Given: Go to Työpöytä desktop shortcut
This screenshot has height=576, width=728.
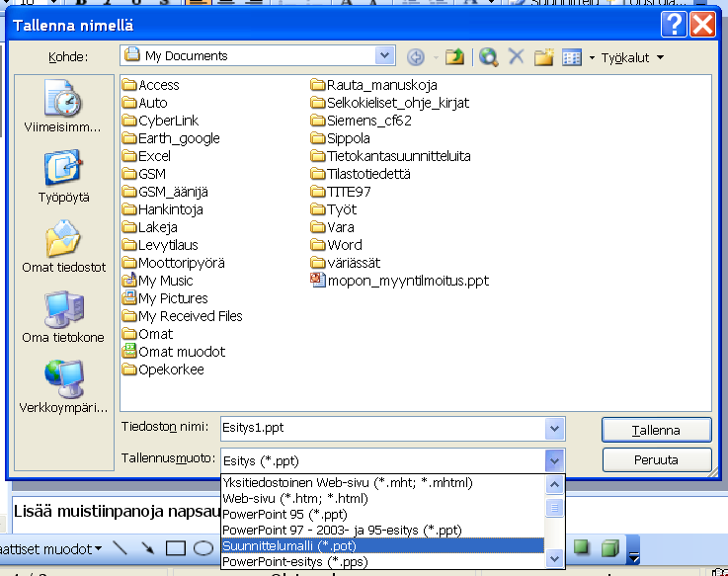Looking at the screenshot, I should [x=63, y=177].
